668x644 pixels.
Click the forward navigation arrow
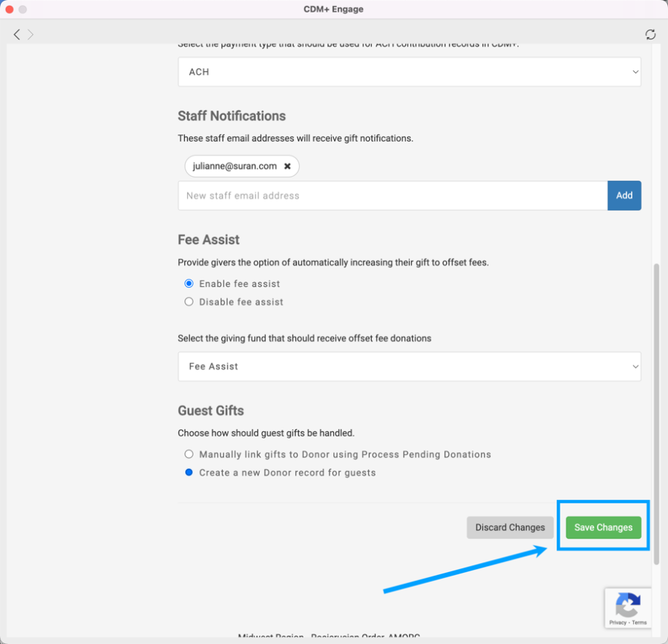[30, 34]
